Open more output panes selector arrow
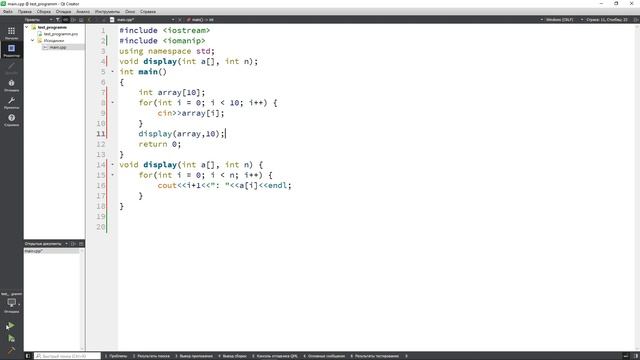The width and height of the screenshot is (640, 360). [x=406, y=356]
